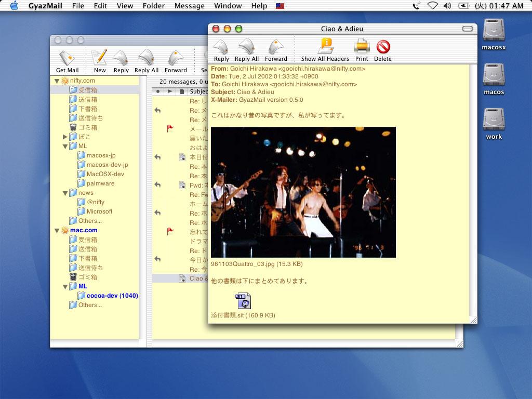The image size is (532, 399).
Task: Click Reply in main window toolbar
Action: pos(121,61)
